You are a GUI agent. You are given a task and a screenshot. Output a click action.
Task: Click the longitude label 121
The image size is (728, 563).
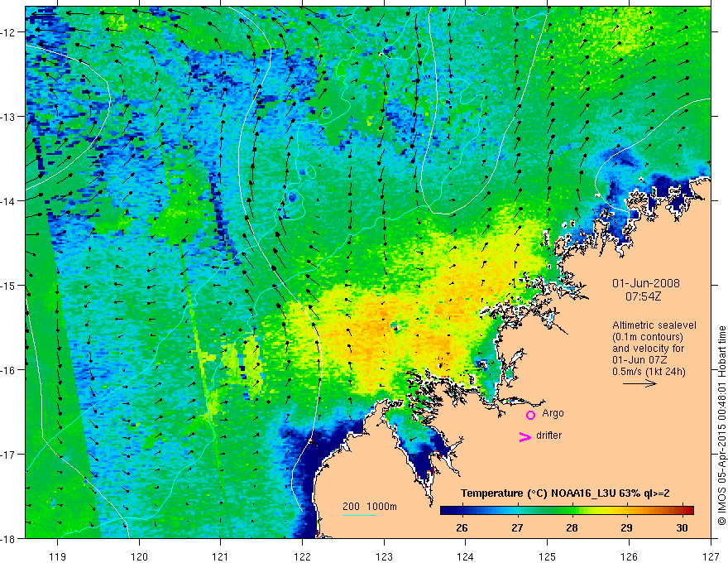pos(221,556)
